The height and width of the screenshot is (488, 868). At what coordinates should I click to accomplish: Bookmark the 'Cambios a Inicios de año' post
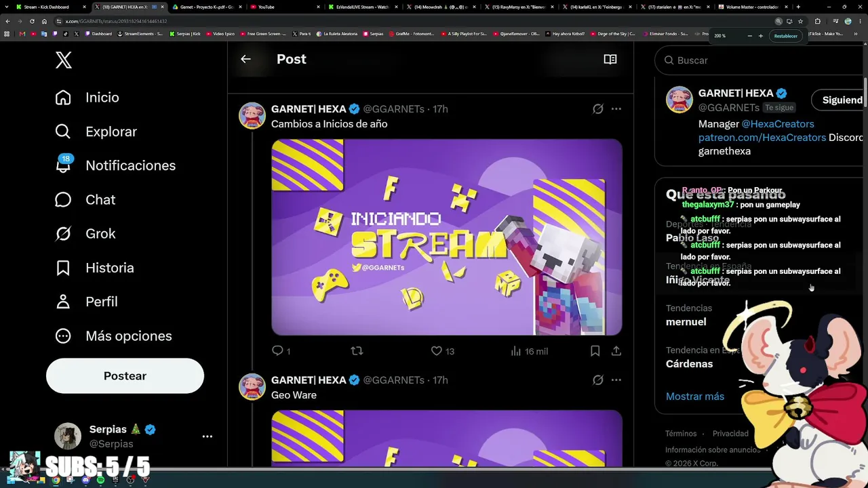(x=595, y=351)
